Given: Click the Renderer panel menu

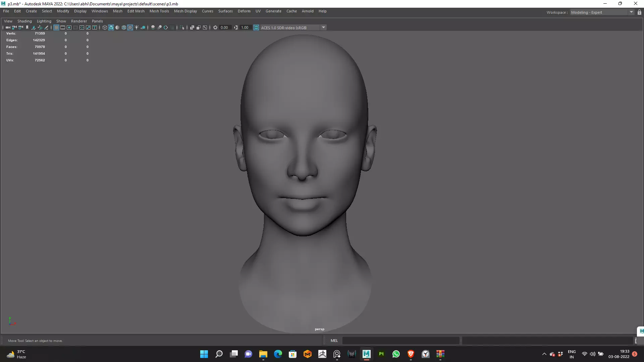Looking at the screenshot, I should (79, 21).
